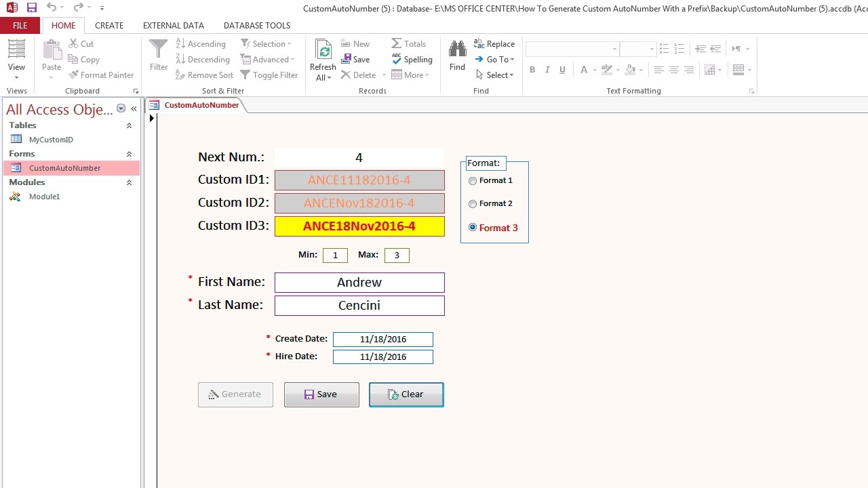Viewport: 868px width, 488px height.
Task: Click the Min value box
Action: click(335, 256)
